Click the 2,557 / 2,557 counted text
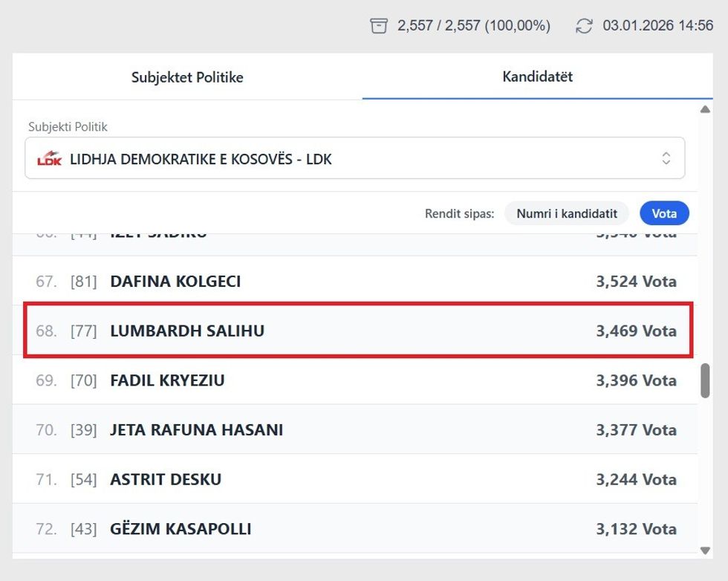Screen dimensions: 728x581 click(474, 26)
